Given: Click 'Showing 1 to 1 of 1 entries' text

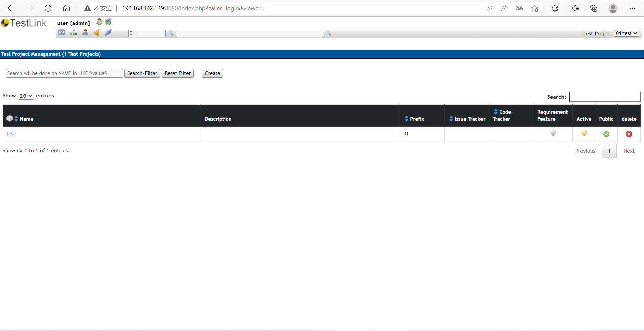Looking at the screenshot, I should [x=35, y=151].
